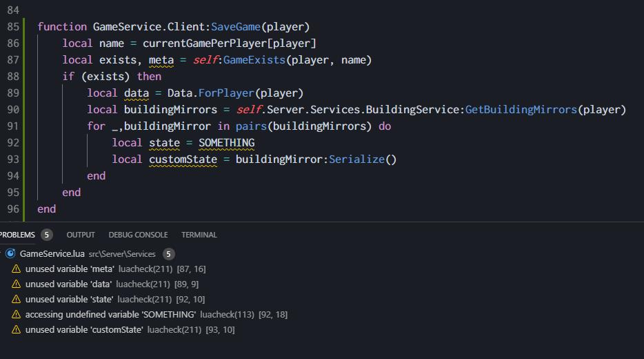
Task: Click currentGamePerPlayer on line 86
Action: pyautogui.click(x=205, y=43)
